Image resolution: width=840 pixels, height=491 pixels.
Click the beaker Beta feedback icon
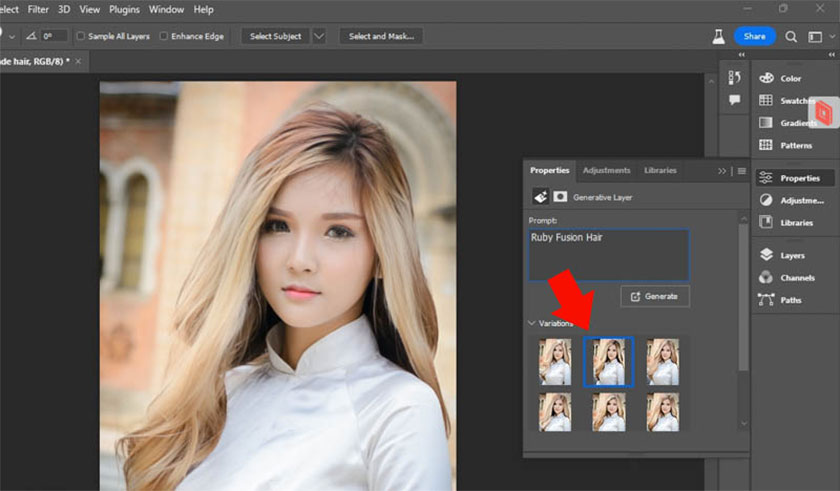pos(718,36)
